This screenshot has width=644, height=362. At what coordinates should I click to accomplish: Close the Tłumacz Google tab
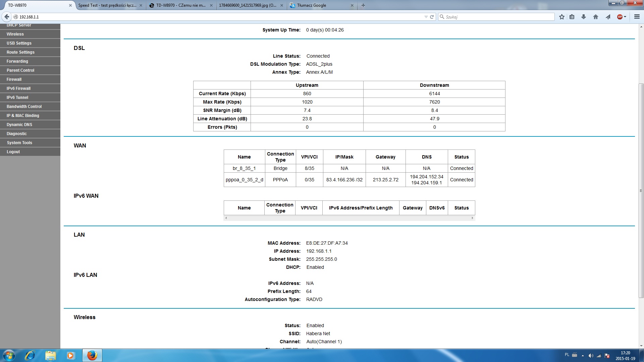coord(352,5)
